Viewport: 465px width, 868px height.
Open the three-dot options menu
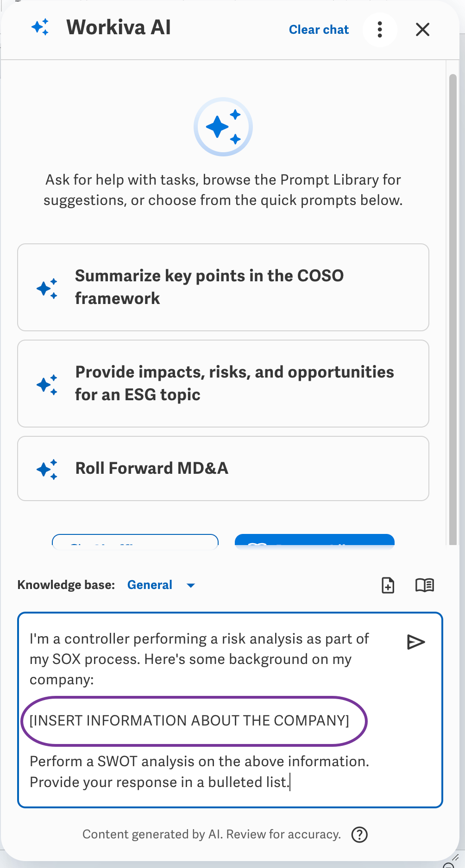click(x=379, y=29)
